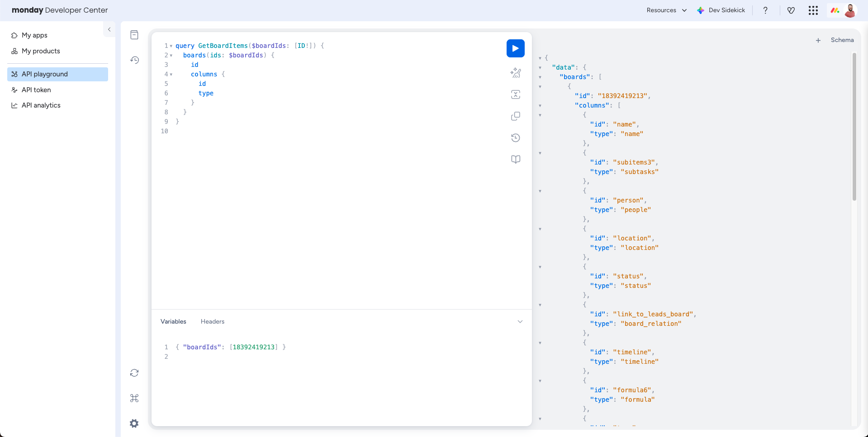The height and width of the screenshot is (437, 868).
Task: Open the tabs panel icon at top left
Action: pos(134,35)
